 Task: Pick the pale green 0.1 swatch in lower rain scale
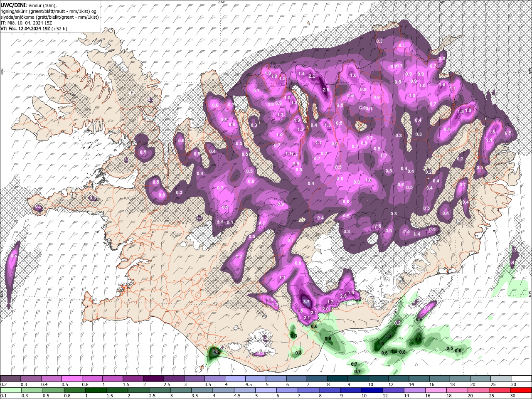coord(10,390)
